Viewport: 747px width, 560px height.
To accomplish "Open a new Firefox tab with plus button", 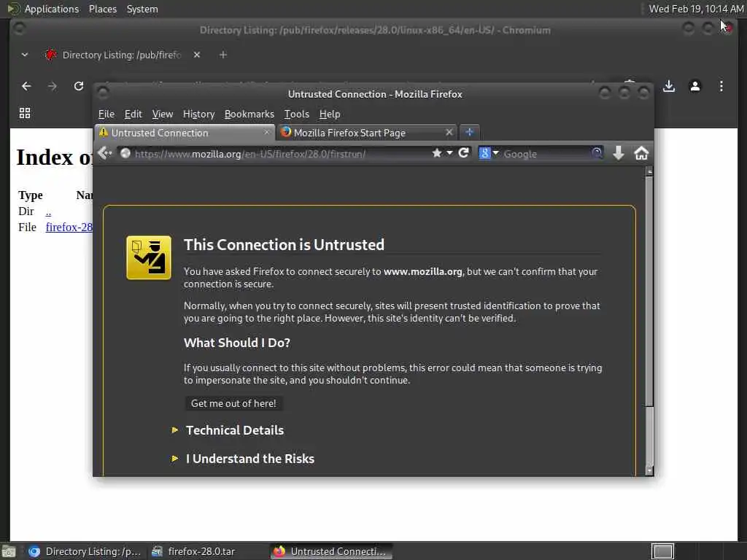I will pos(469,133).
